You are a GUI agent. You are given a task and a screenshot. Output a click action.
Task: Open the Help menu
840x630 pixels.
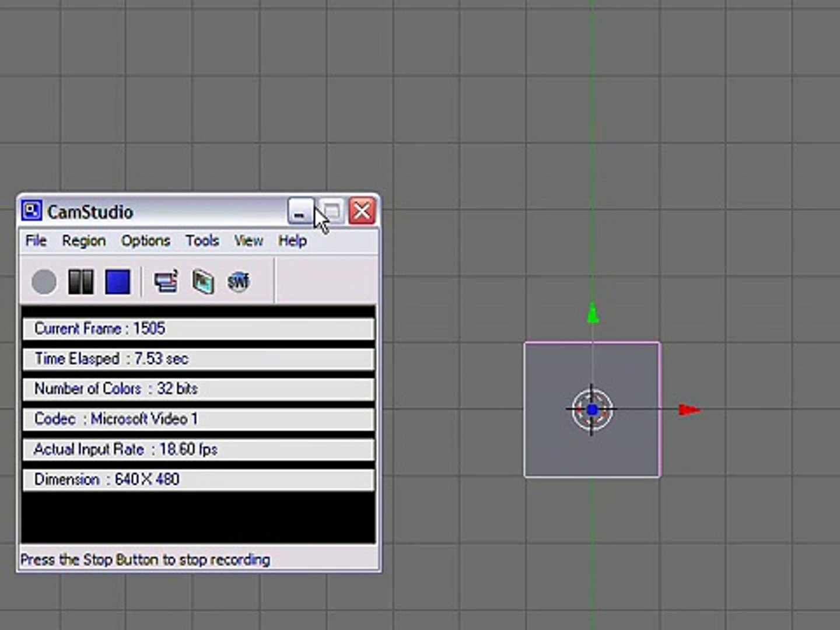click(x=292, y=240)
